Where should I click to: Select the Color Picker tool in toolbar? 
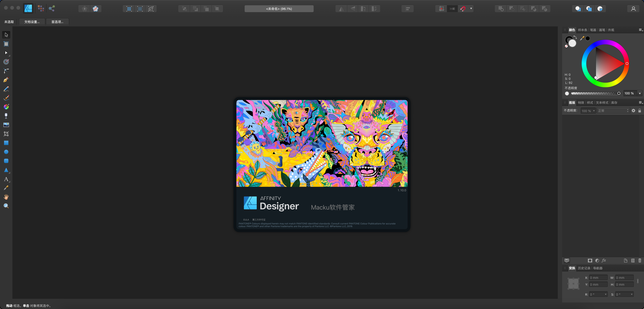pos(6,188)
